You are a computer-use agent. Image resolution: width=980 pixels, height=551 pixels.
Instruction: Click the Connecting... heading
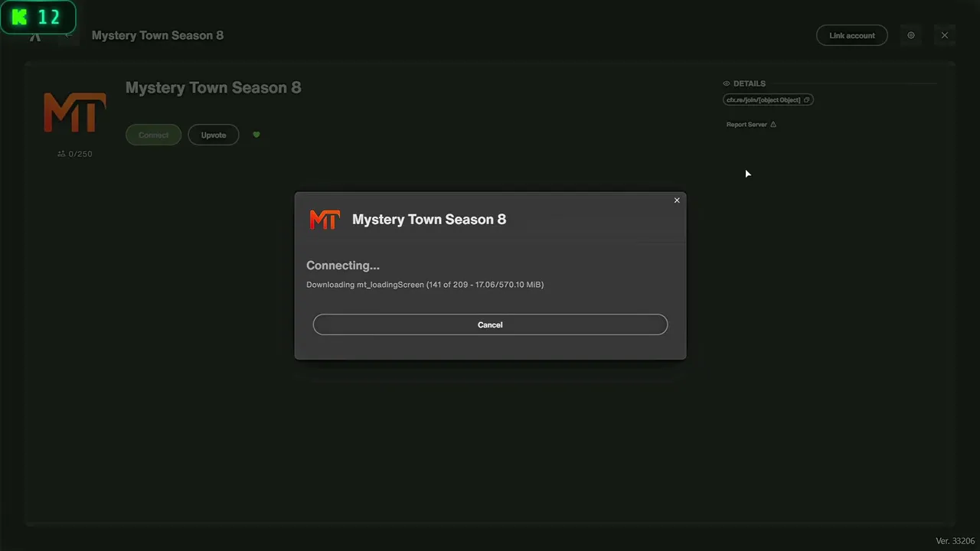(343, 266)
